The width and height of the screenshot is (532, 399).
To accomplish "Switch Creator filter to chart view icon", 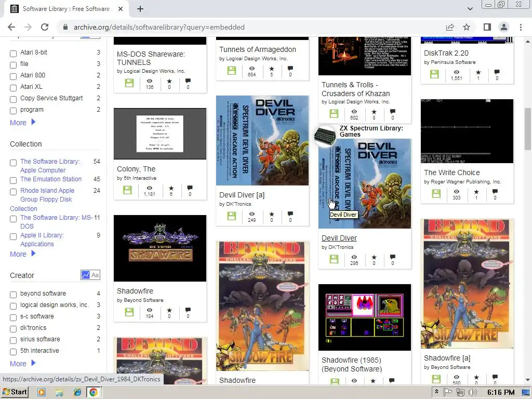I will tap(86, 275).
